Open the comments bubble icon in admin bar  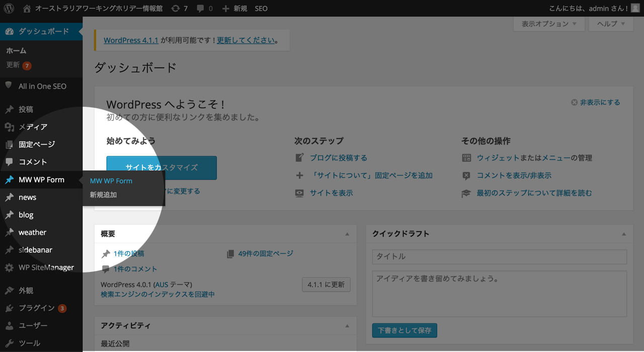tap(201, 9)
